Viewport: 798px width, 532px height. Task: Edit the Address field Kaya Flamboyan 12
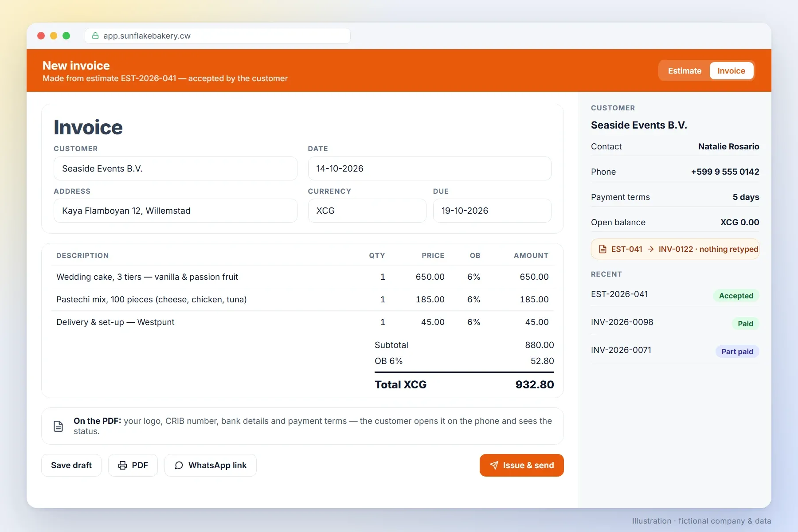pos(176,211)
